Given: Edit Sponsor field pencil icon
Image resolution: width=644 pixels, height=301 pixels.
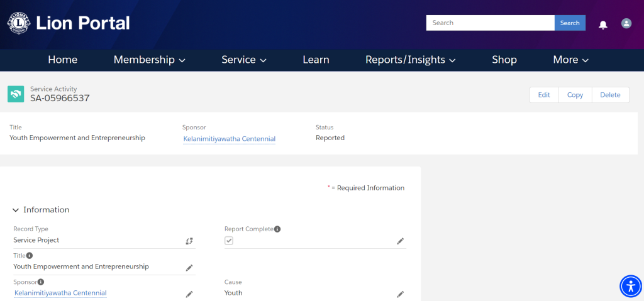Looking at the screenshot, I should pyautogui.click(x=189, y=294).
